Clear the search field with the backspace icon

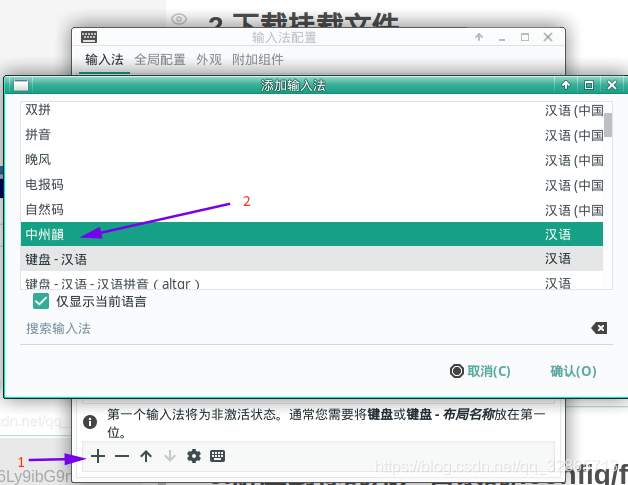click(599, 328)
